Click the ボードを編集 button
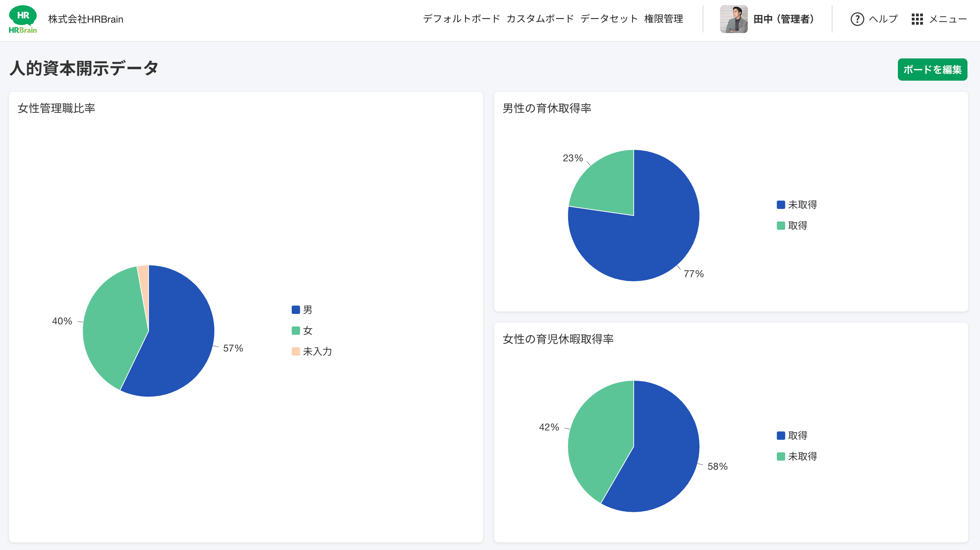Viewport: 980px width, 550px height. (x=932, y=70)
